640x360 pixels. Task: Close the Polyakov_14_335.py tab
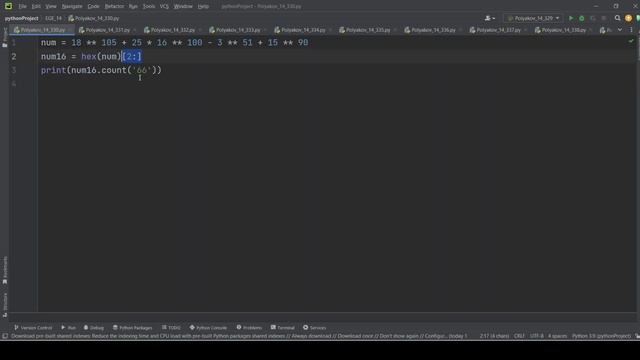coord(395,30)
